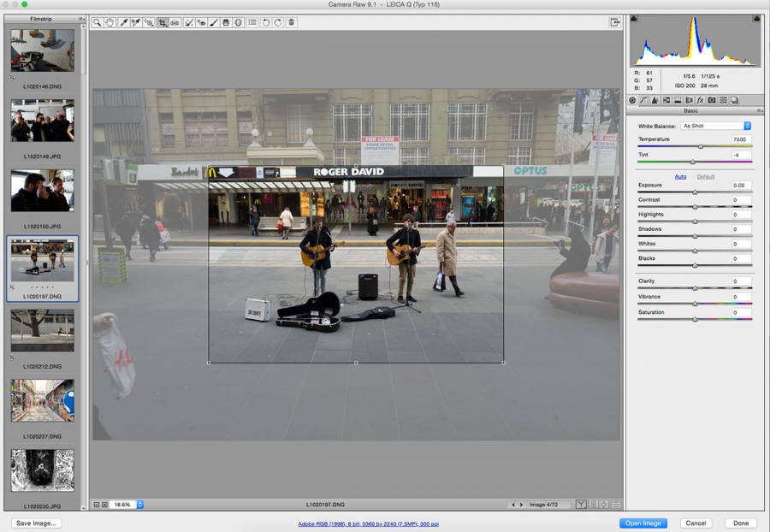Image resolution: width=770 pixels, height=532 pixels.
Task: Switch to the Split Toning tab
Action: coord(678,100)
